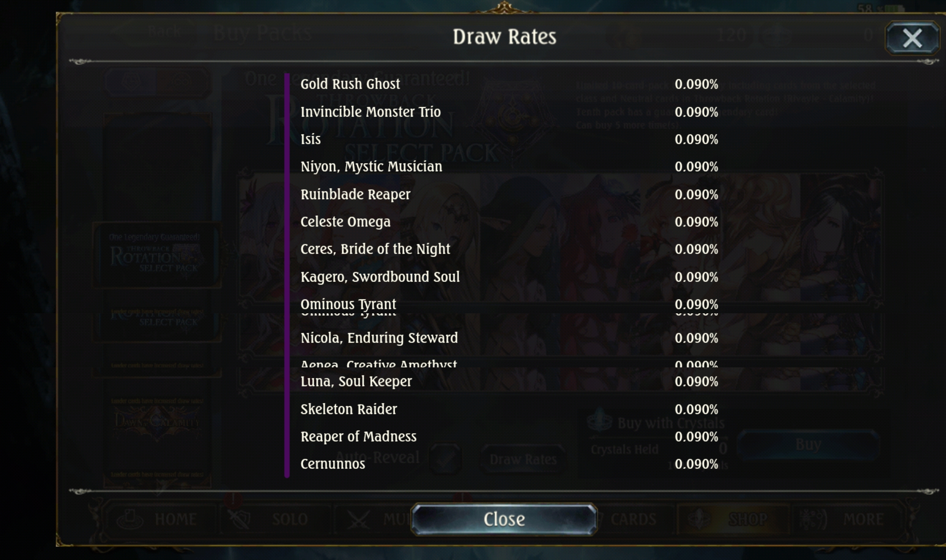
Task: Select the Celeste Omega row
Action: coord(509,222)
